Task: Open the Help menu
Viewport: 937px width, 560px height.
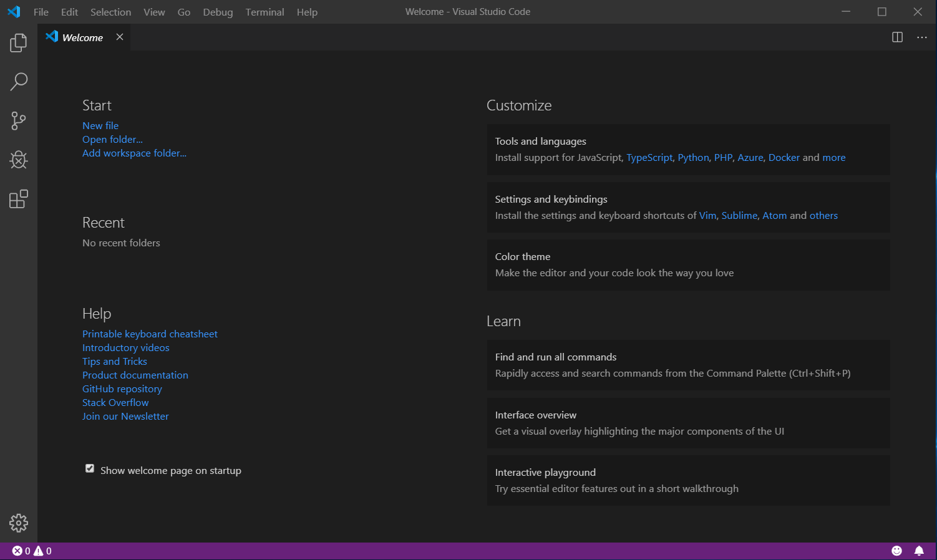Action: pyautogui.click(x=307, y=12)
